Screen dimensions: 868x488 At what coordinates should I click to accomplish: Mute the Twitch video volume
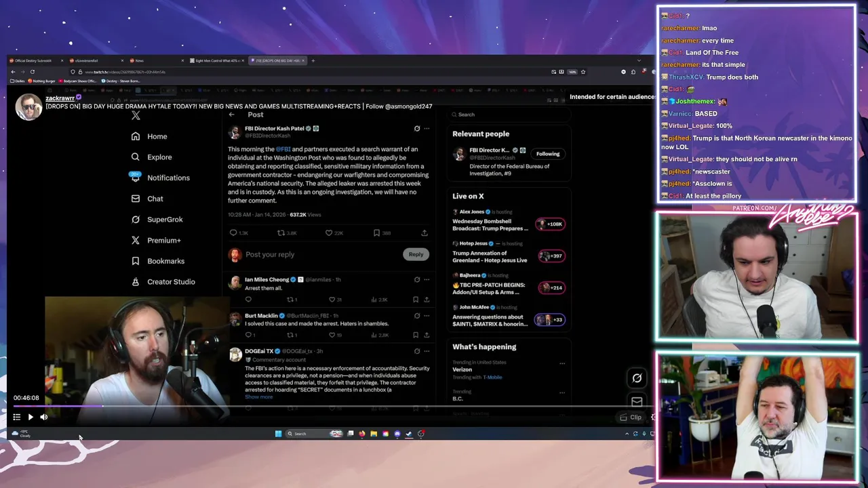click(44, 418)
